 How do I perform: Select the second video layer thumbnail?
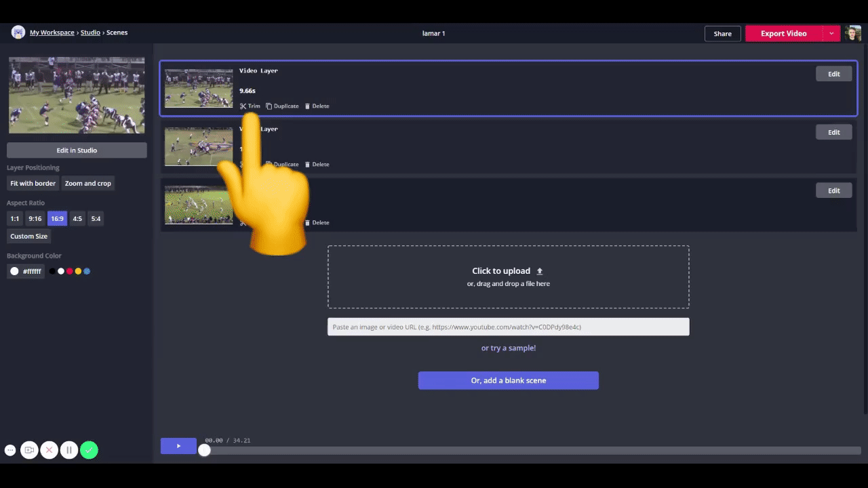[199, 146]
